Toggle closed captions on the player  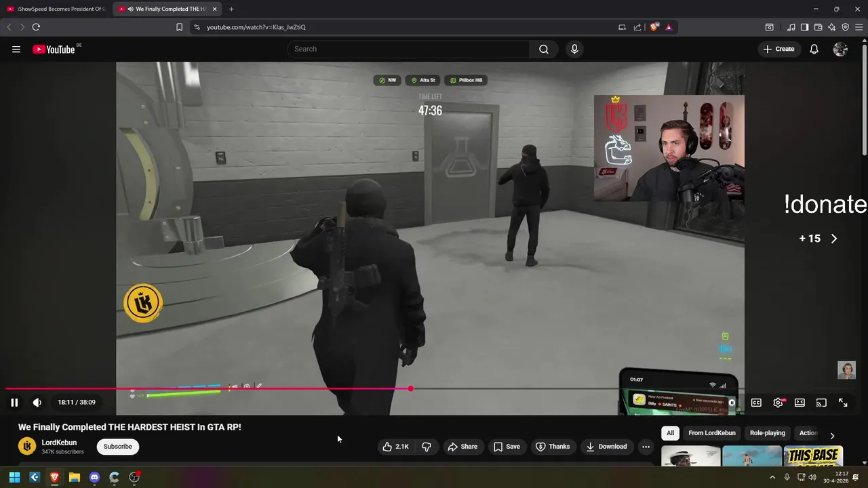click(x=756, y=403)
